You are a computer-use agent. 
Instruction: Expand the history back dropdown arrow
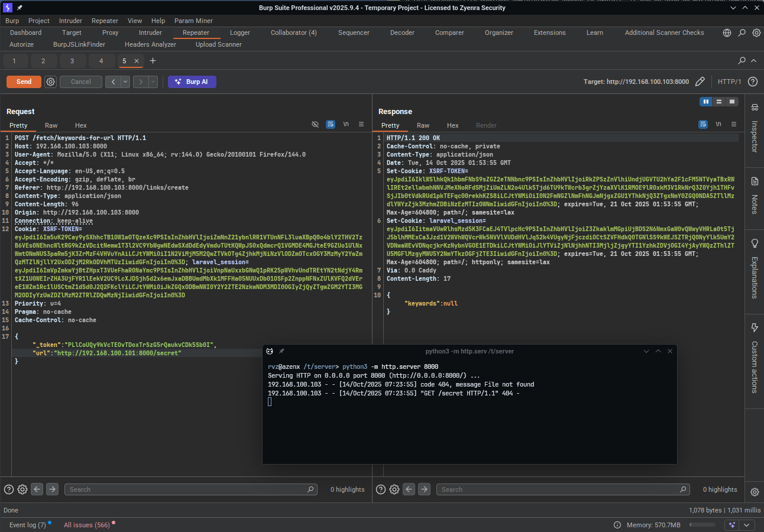point(125,82)
